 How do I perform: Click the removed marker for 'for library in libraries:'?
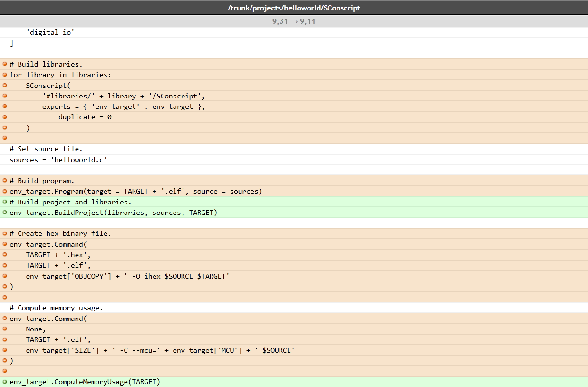pos(5,75)
